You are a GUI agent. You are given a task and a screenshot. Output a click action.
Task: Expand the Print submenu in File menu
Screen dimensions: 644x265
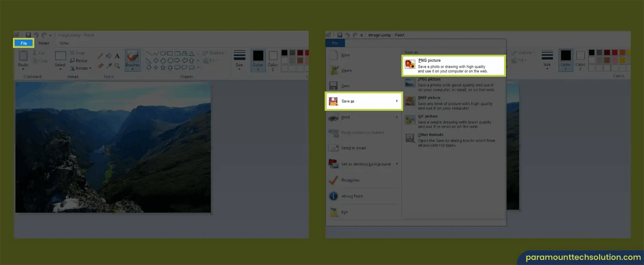[x=364, y=117]
